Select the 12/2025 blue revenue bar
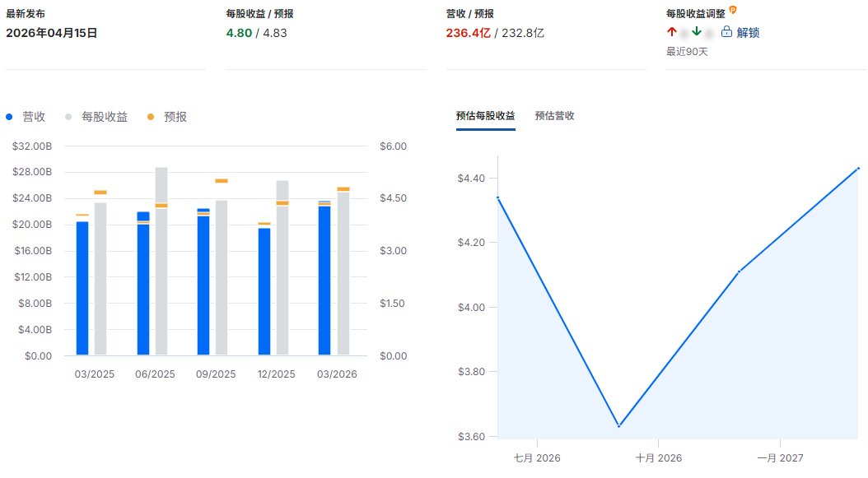The image size is (868, 478). [x=264, y=291]
